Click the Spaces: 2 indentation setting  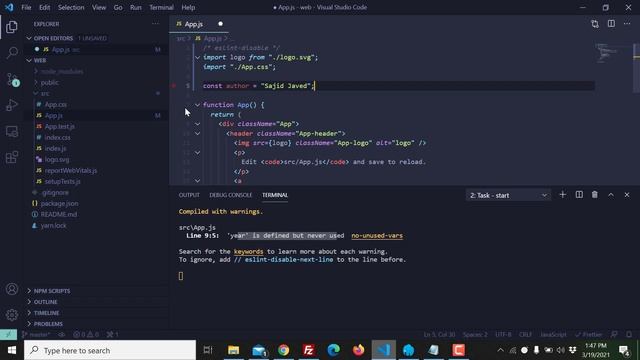pos(475,334)
